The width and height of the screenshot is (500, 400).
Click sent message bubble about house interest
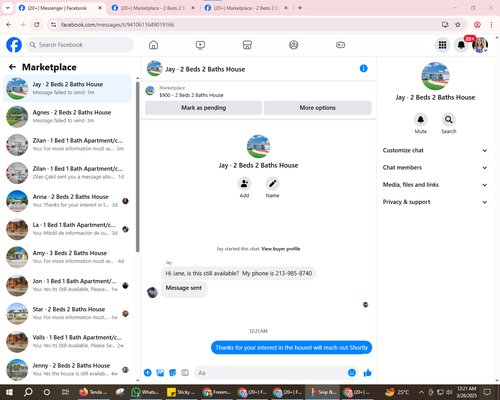pos(291,347)
